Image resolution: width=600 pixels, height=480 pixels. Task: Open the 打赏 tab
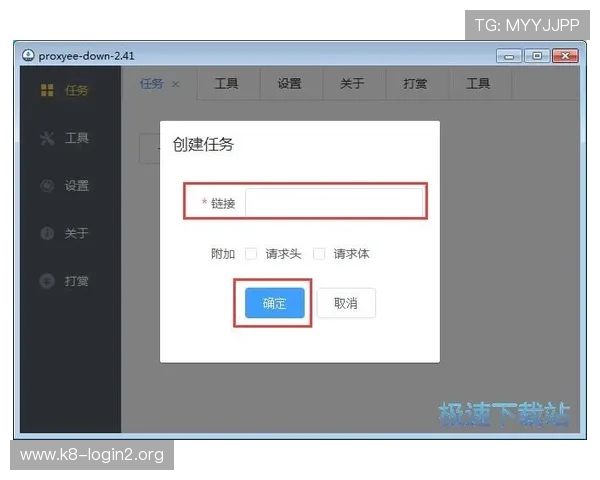point(417,84)
